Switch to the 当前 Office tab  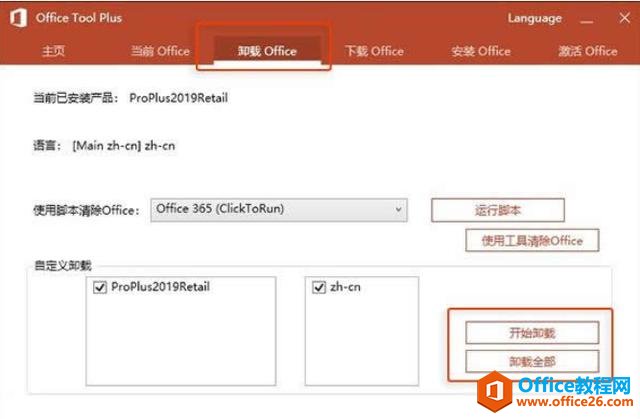pos(160,51)
